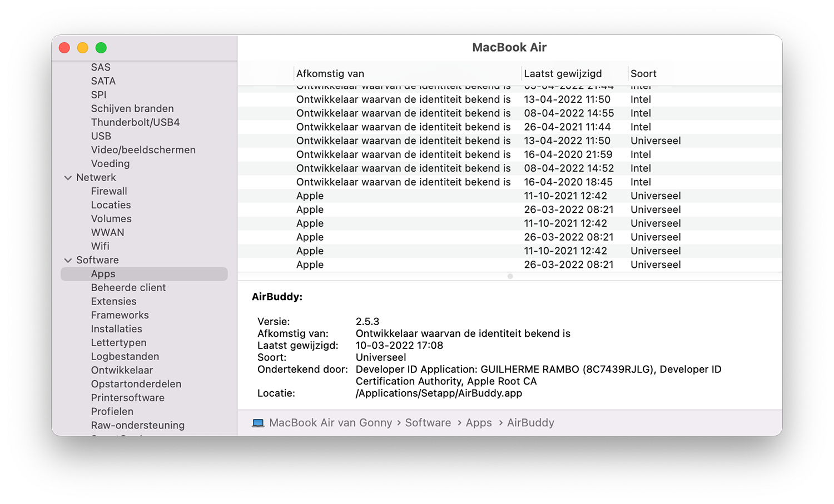Open Extensies sidebar item
The width and height of the screenshot is (834, 504).
pos(113,301)
